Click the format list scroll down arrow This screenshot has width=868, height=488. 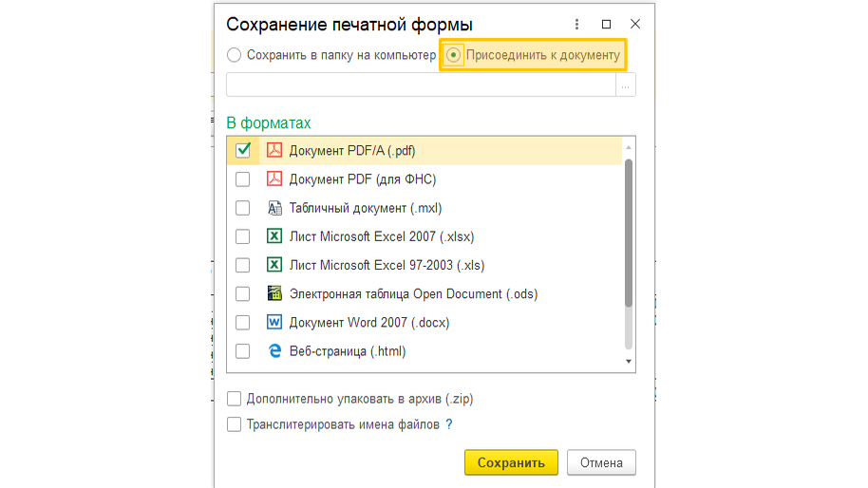(x=629, y=362)
